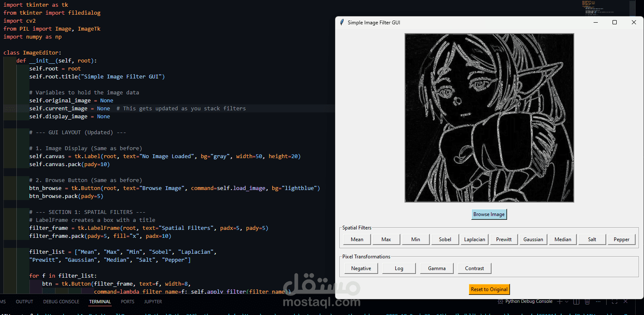The width and height of the screenshot is (644, 315).
Task: Apply the Median filter
Action: click(563, 240)
